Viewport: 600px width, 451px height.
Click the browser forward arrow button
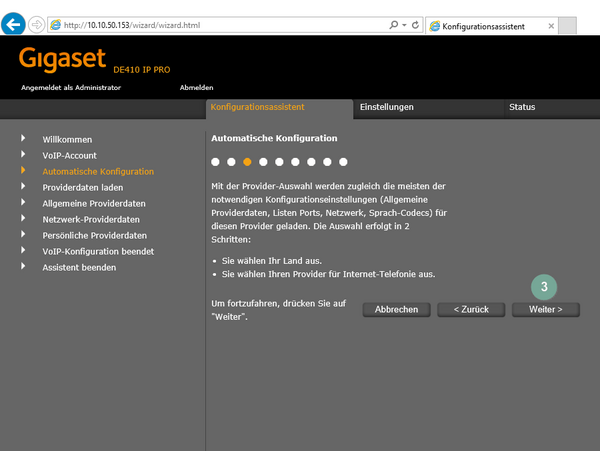click(x=38, y=24)
